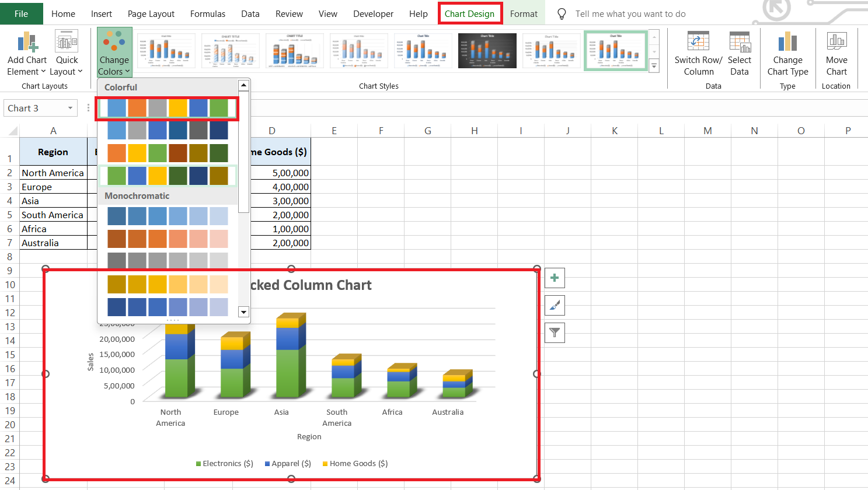This screenshot has height=490, width=868.
Task: Choose the gray Monochromatic palette row
Action: click(168, 261)
